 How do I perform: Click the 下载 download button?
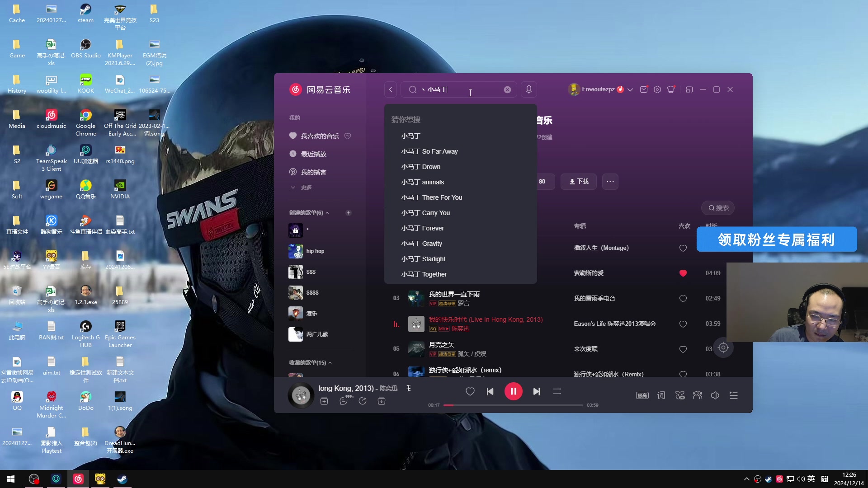578,181
